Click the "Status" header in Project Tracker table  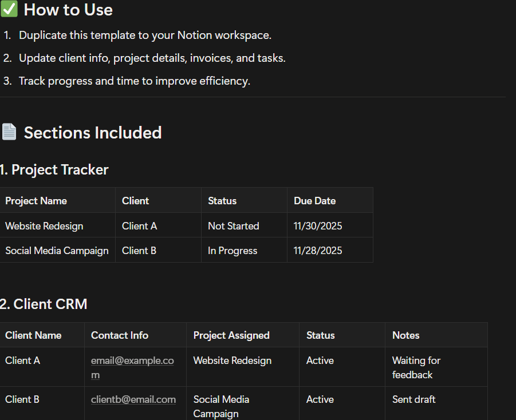244,201
